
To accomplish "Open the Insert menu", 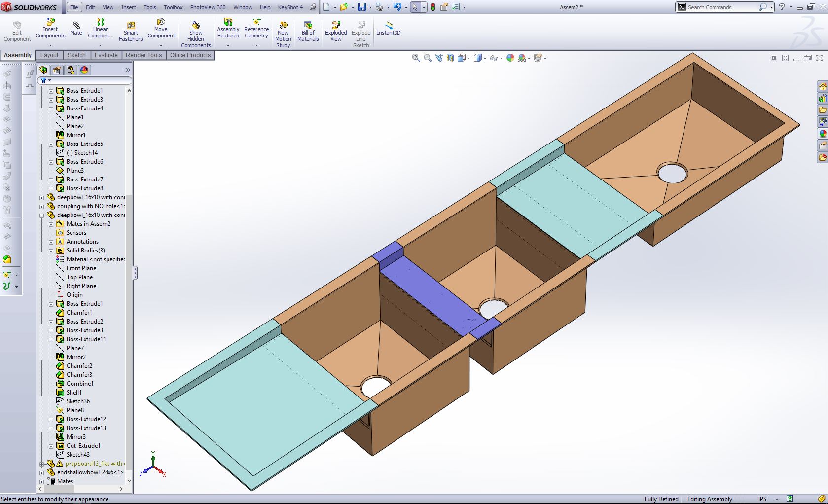I will (x=129, y=7).
